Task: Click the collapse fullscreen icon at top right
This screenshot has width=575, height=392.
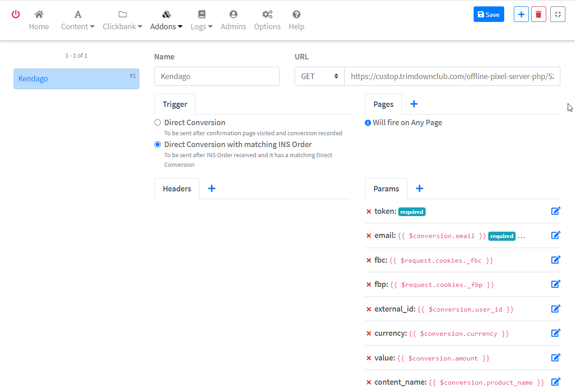Action: pyautogui.click(x=558, y=15)
